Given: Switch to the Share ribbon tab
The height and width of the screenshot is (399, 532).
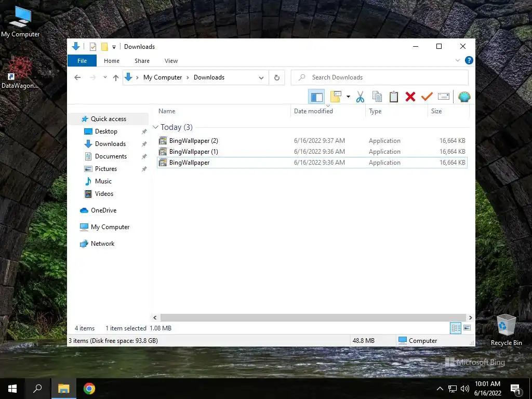Looking at the screenshot, I should [142, 61].
